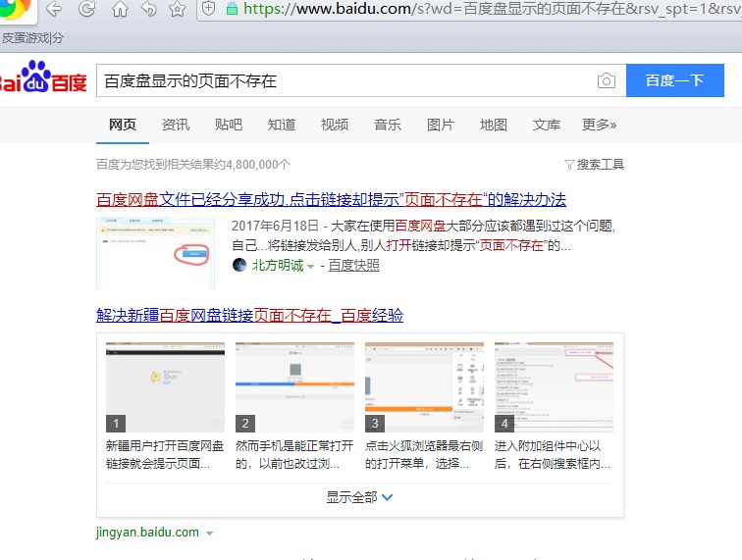Open step 3 thumbnail image
The width and height of the screenshot is (742, 560).
tap(424, 386)
